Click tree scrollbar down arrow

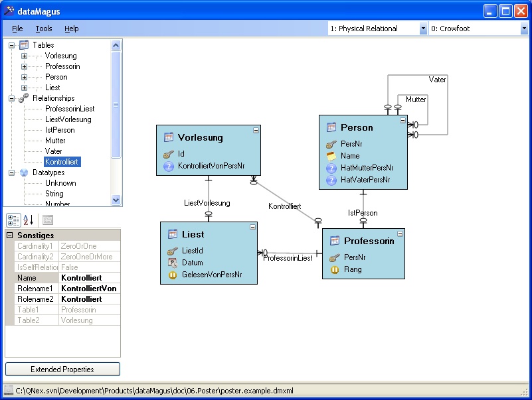116,200
